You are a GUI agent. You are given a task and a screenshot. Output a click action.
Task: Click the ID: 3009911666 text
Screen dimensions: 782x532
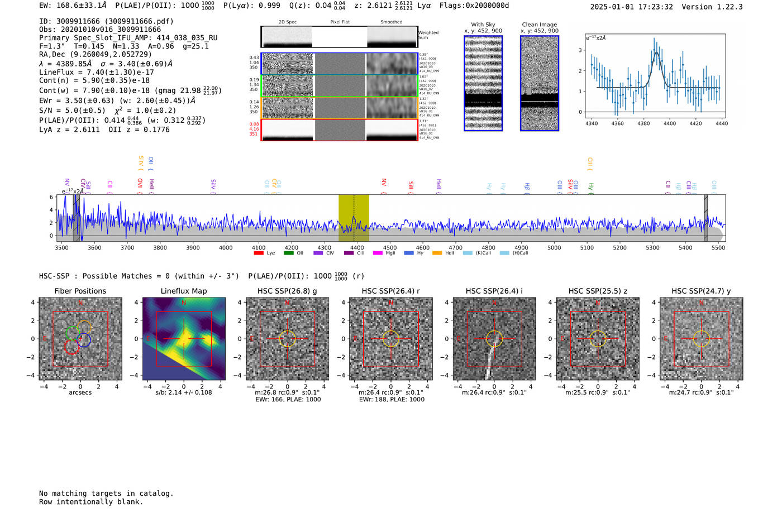(x=107, y=21)
